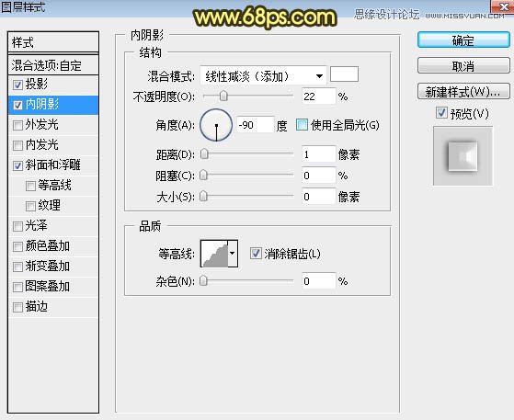The height and width of the screenshot is (420, 514).
Task: Select 样式 styles header in list
Action: point(53,42)
